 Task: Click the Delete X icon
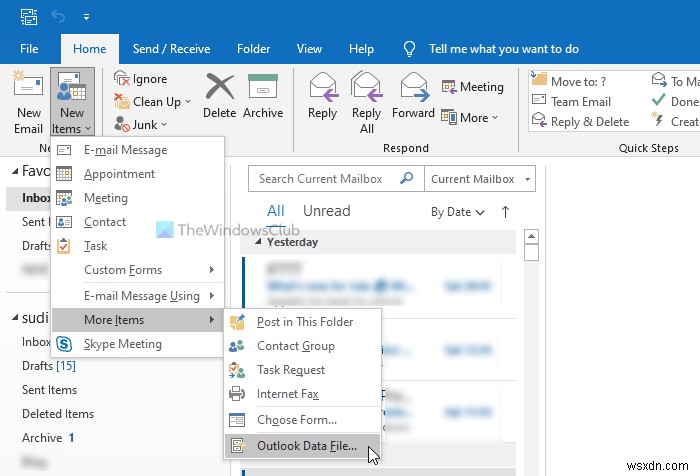[x=220, y=87]
